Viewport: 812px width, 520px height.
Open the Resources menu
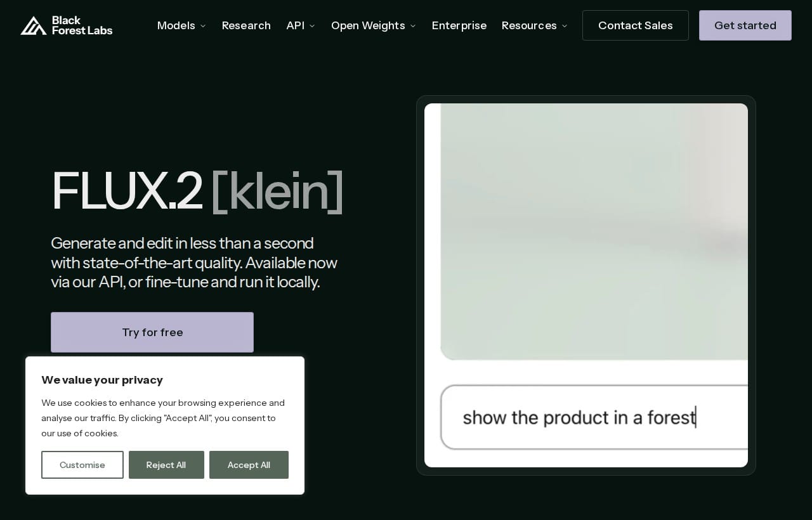pos(529,25)
